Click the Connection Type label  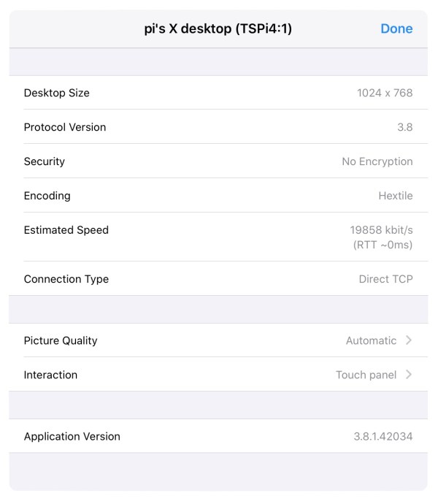click(66, 279)
